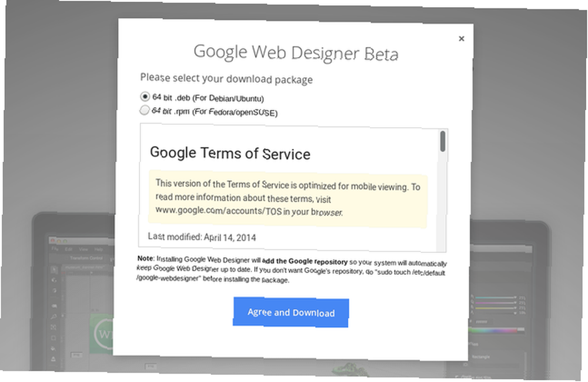
Task: Close the Google Web Designer Beta dialog
Action: point(462,38)
